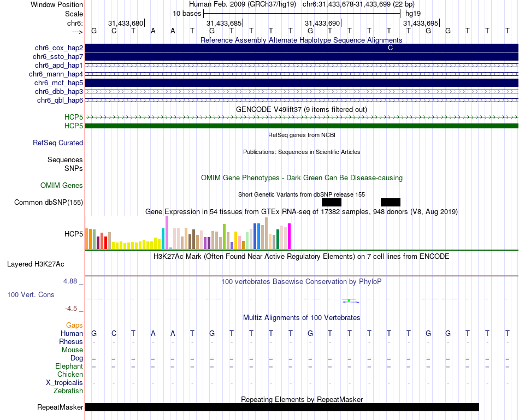
Task: Click the chr6_cox_hap2 track label
Action: (x=58, y=48)
